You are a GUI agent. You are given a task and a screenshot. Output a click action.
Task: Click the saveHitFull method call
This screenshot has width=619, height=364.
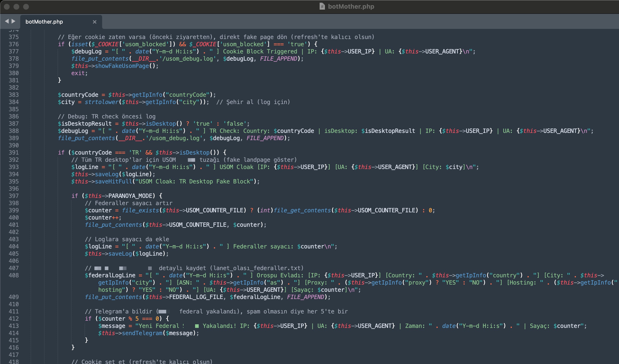click(113, 181)
